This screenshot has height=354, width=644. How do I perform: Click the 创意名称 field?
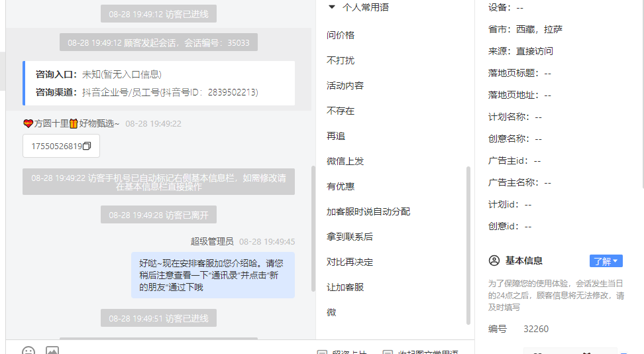coord(515,139)
